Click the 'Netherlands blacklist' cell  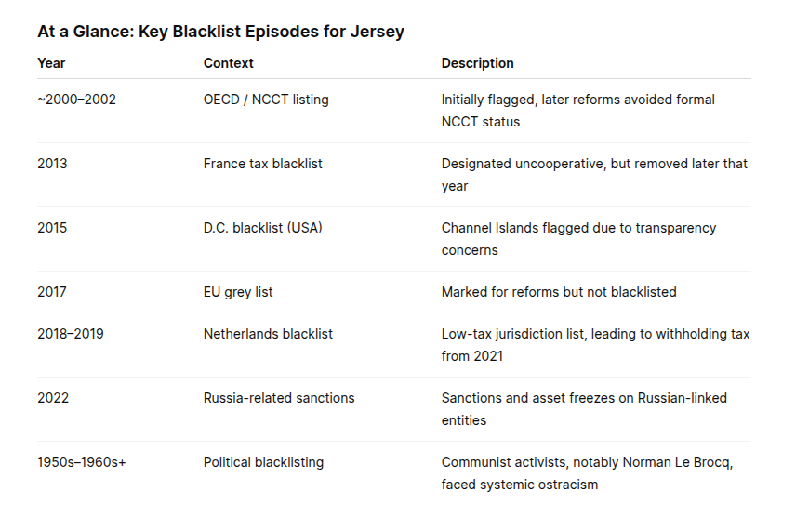tap(268, 333)
